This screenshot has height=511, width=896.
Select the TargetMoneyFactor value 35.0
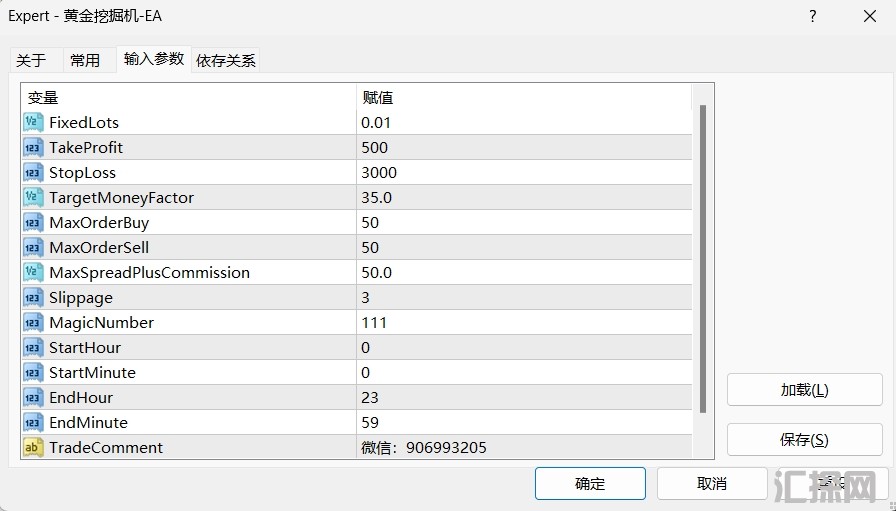[x=377, y=197]
